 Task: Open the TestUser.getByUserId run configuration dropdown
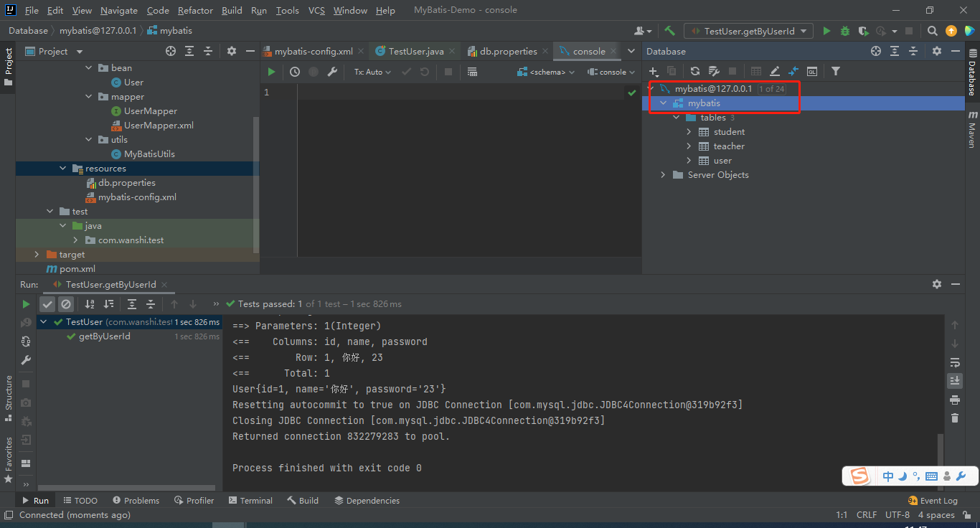click(x=748, y=31)
